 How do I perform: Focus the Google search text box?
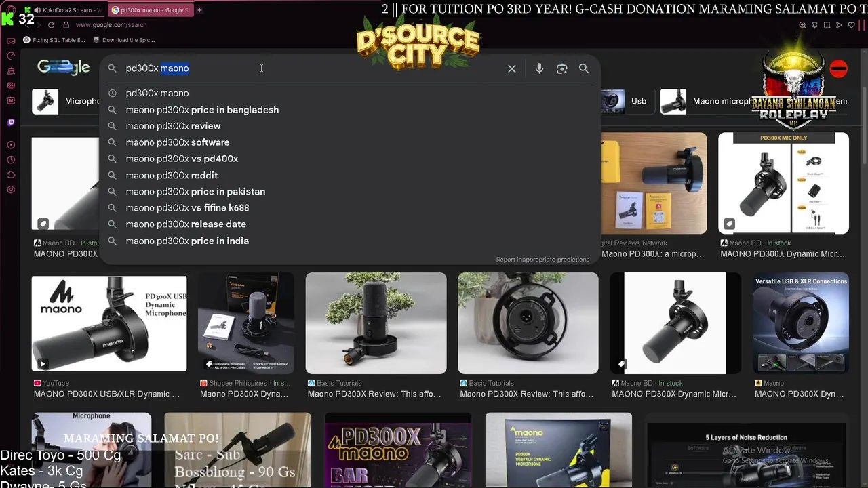pos(312,68)
